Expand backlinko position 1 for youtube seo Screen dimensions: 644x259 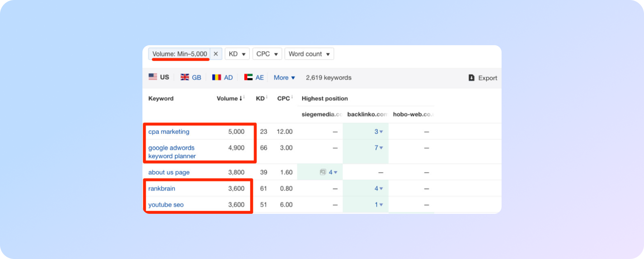coord(379,204)
